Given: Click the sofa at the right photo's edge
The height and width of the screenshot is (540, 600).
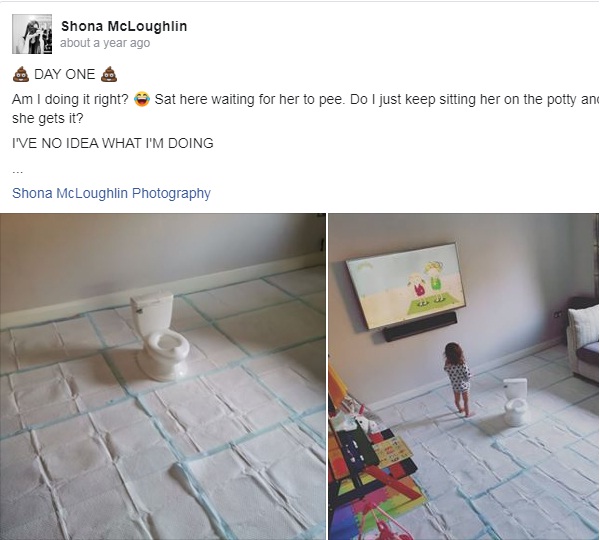Looking at the screenshot, I should (583, 338).
